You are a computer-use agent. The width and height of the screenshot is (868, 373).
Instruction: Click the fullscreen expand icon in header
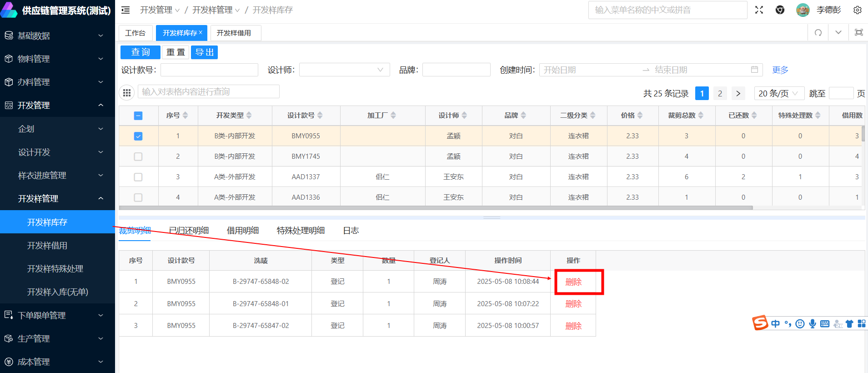click(x=759, y=10)
